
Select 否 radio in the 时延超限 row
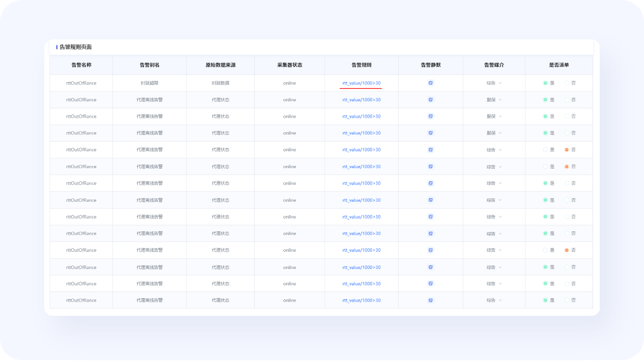click(567, 83)
